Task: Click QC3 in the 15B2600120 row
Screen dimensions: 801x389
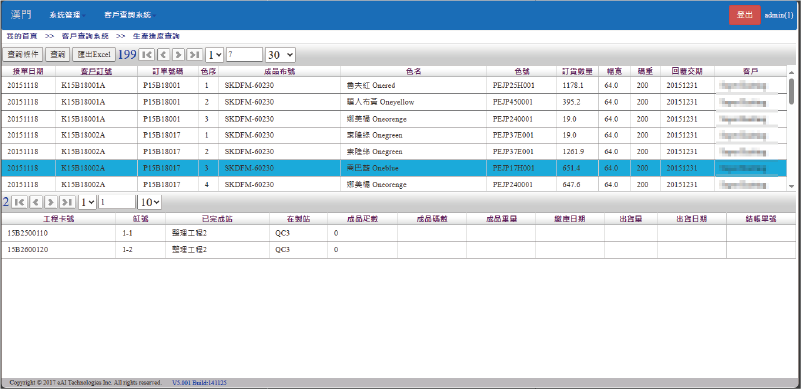Action: click(x=298, y=250)
